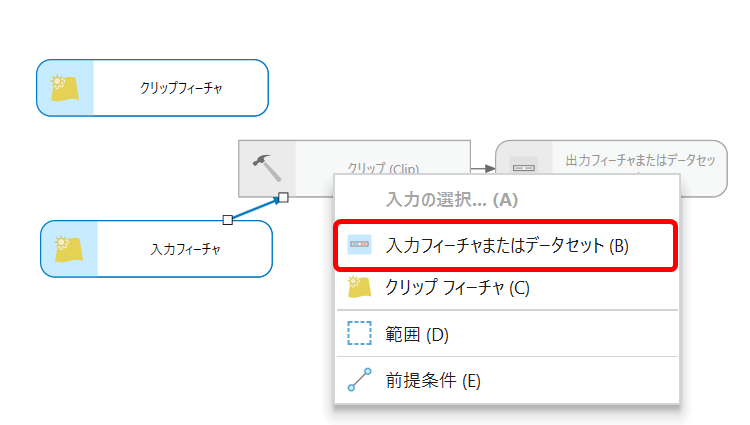Screen dimensions: 750x425
Task: Select the 出力フィーチャまたはデータセット output node label
Action: [x=640, y=159]
